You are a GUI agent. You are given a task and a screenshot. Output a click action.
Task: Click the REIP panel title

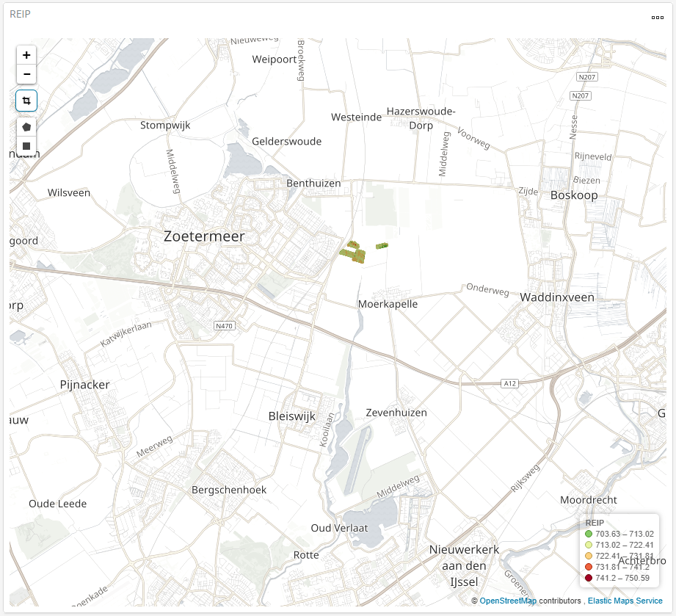pyautogui.click(x=20, y=14)
